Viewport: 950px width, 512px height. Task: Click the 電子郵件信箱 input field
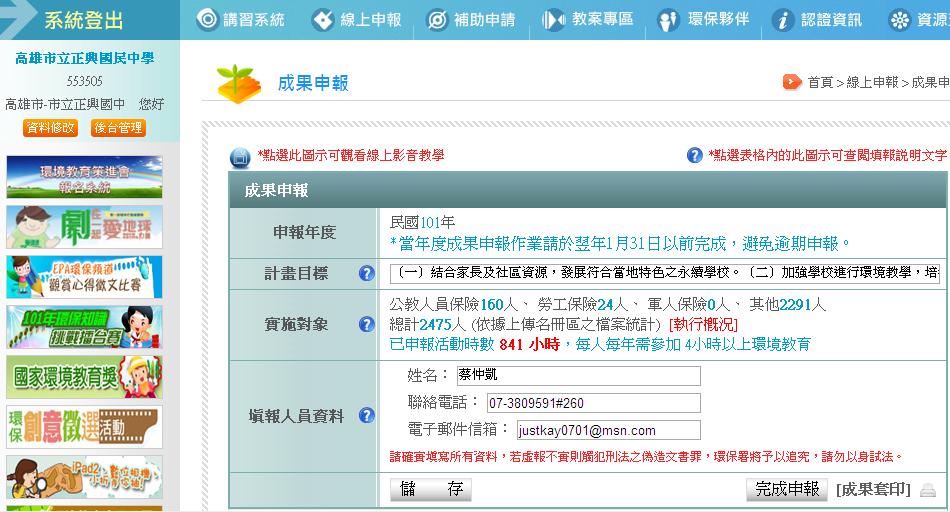(x=607, y=431)
